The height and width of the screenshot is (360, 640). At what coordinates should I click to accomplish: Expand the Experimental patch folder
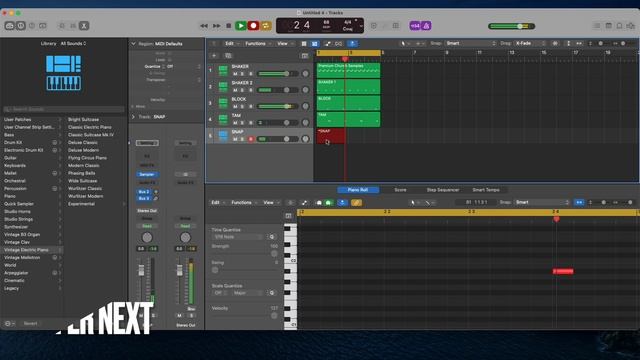click(124, 204)
